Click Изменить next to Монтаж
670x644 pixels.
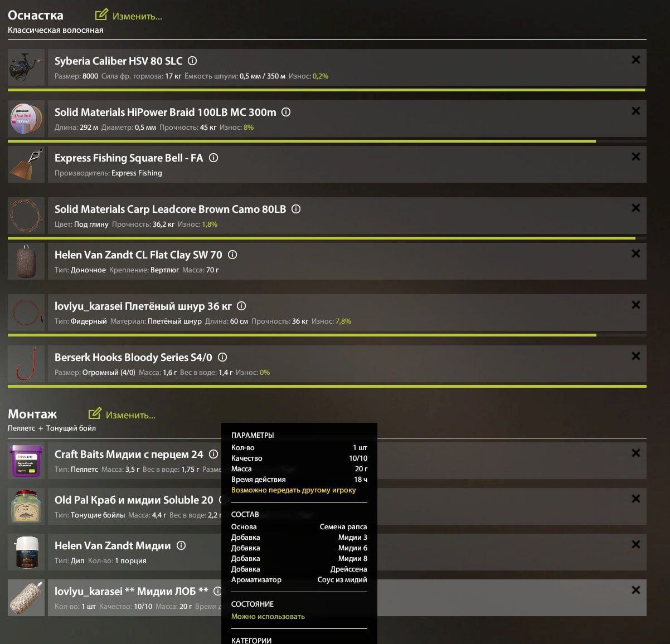[x=130, y=415]
